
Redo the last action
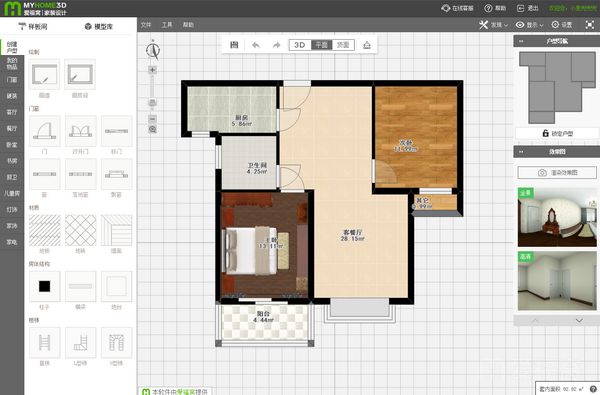(276, 45)
